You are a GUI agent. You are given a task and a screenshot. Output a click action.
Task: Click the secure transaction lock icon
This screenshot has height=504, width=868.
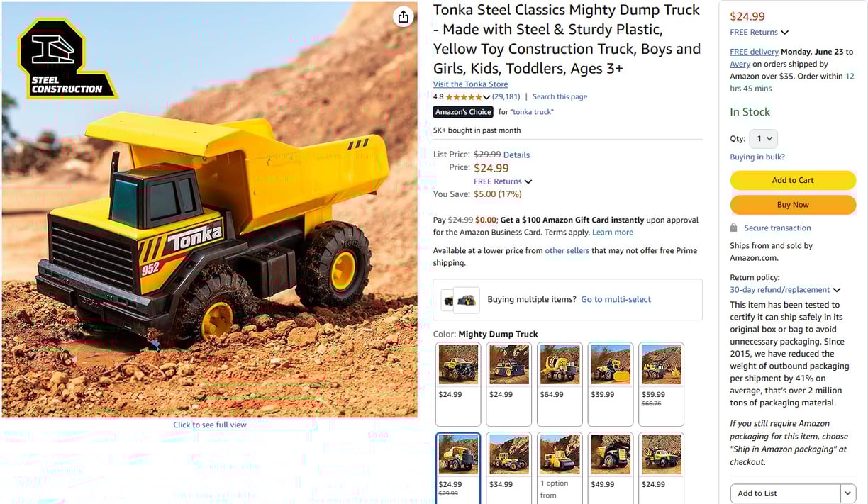click(734, 228)
